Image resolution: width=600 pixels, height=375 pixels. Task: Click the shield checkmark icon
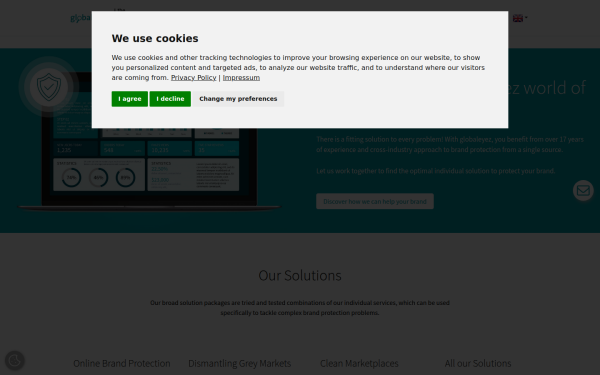pos(49,87)
